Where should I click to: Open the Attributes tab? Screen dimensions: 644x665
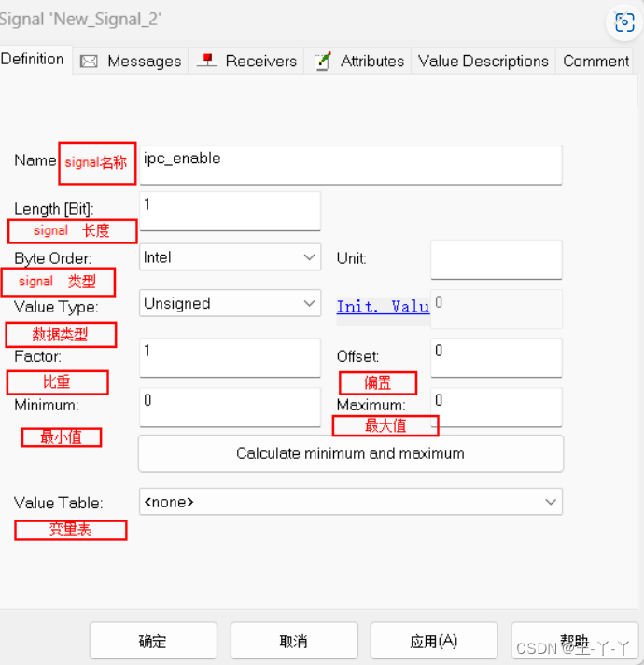point(357,62)
